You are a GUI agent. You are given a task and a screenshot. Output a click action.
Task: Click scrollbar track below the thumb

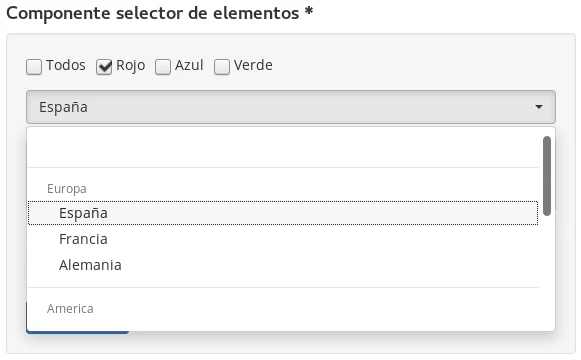point(547,270)
